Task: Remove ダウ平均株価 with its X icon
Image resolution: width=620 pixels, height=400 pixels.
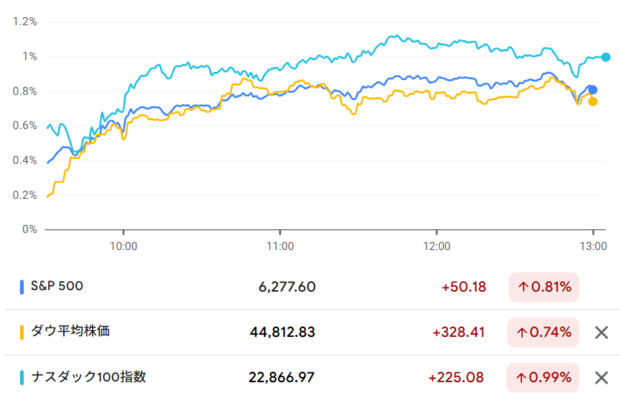Action: tap(601, 332)
